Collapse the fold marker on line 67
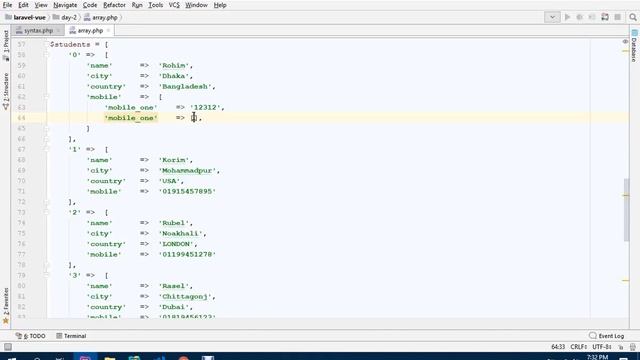Image resolution: width=640 pixels, height=360 pixels. tap(47, 149)
